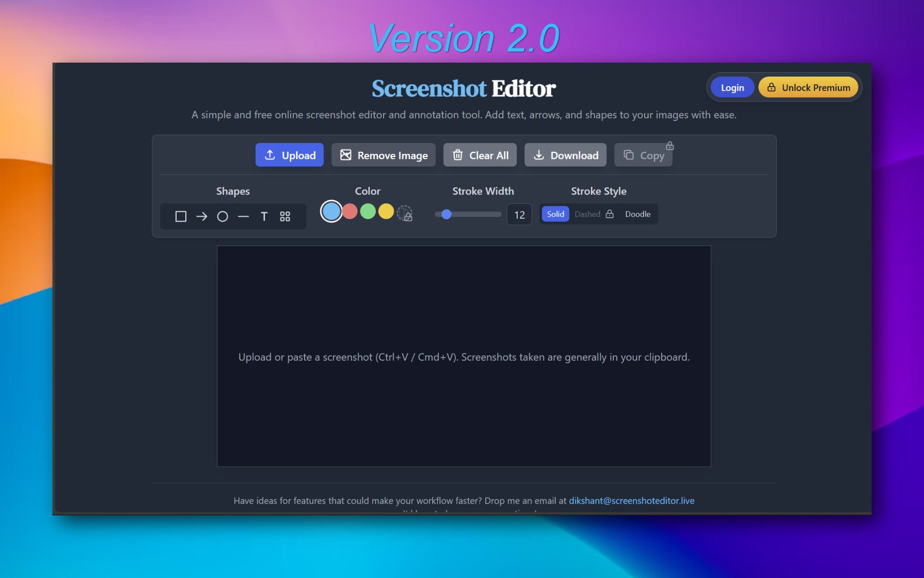Screen dimensions: 924x578
Task: Choose Solid stroke style
Action: pyautogui.click(x=555, y=214)
